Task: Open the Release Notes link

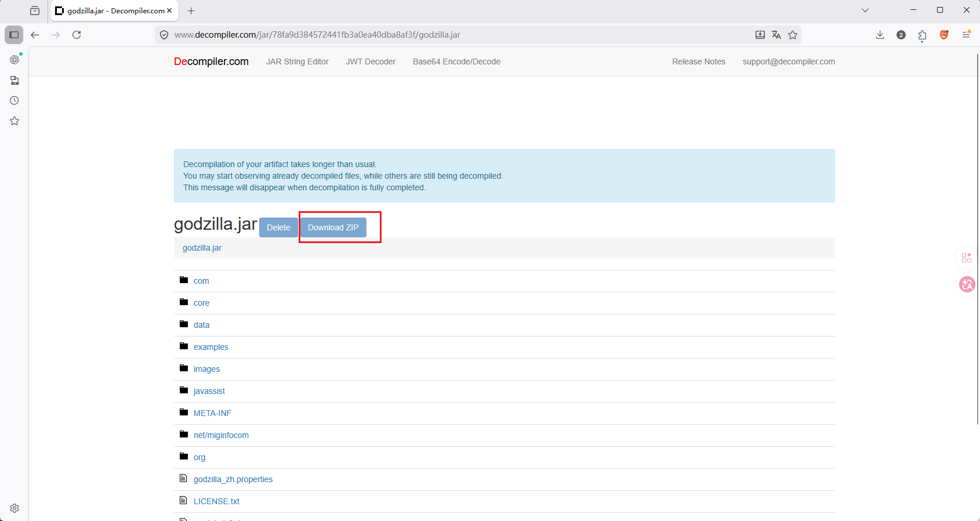Action: [x=699, y=61]
